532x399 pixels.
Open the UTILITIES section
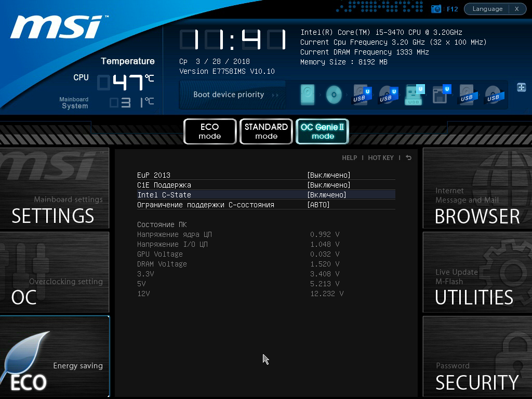[477, 272]
